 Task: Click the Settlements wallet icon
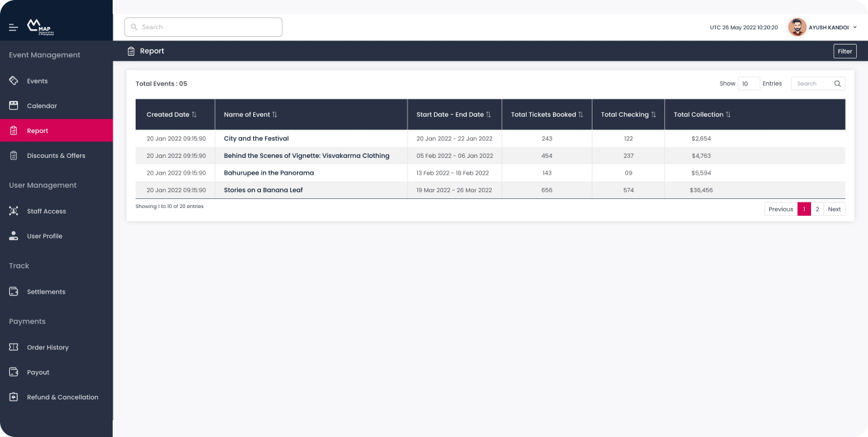(13, 292)
